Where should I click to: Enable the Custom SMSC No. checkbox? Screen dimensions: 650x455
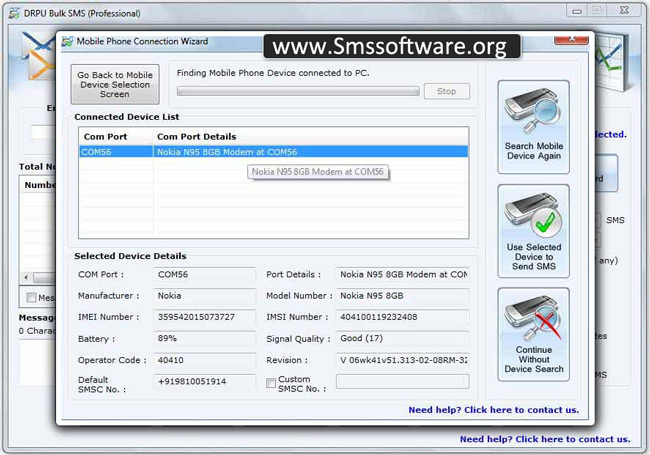click(271, 383)
